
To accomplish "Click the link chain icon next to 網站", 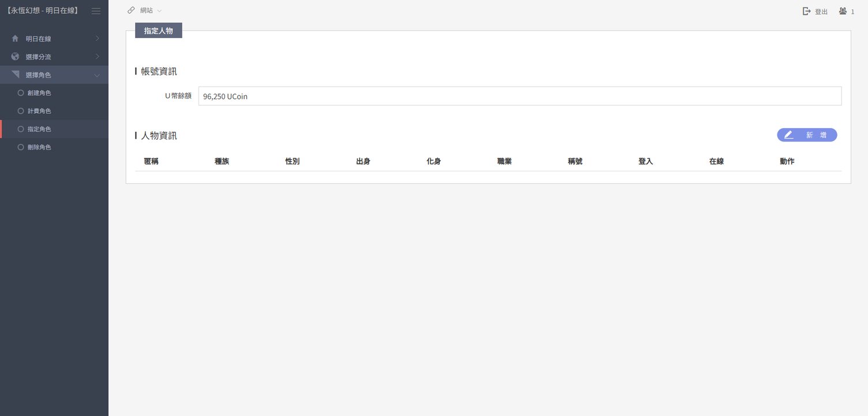I will (x=131, y=10).
